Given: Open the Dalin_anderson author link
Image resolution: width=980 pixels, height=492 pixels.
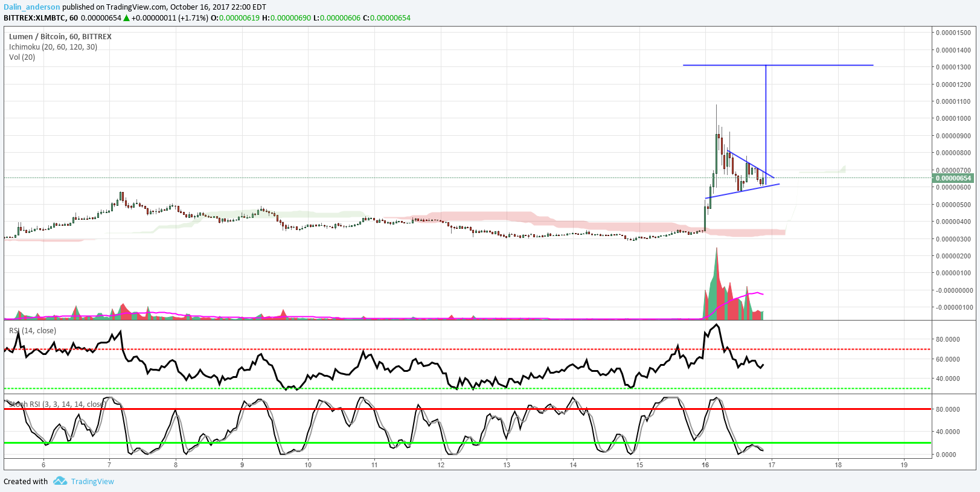Looking at the screenshot, I should (x=32, y=7).
